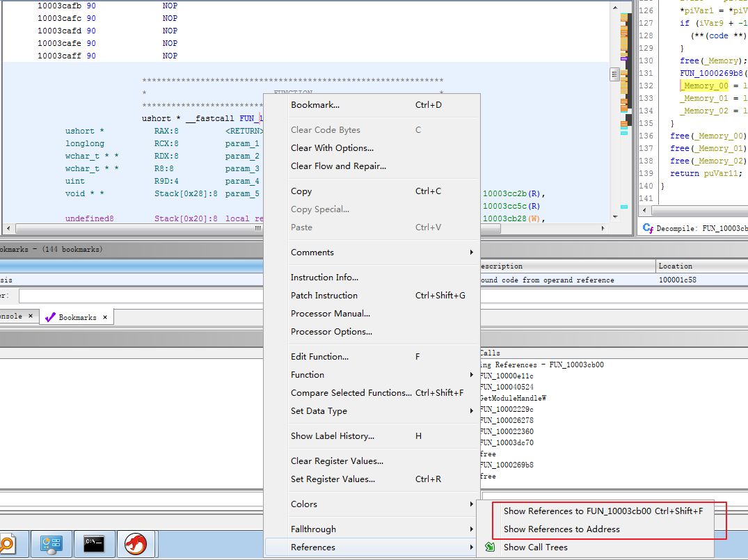Close the Bookmarks tab

(105, 317)
